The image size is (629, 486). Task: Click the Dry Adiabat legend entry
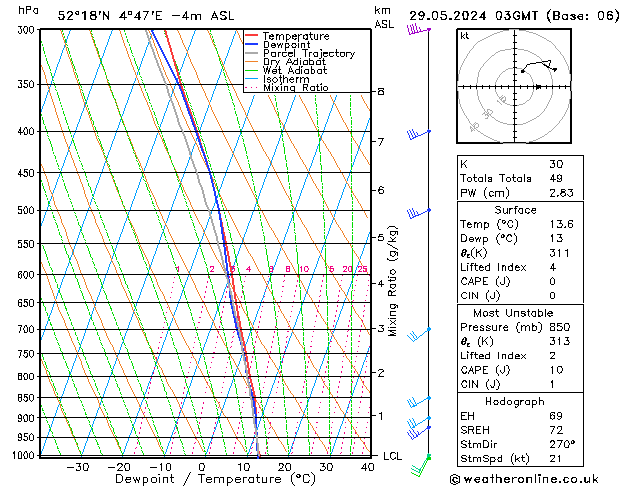(x=286, y=62)
